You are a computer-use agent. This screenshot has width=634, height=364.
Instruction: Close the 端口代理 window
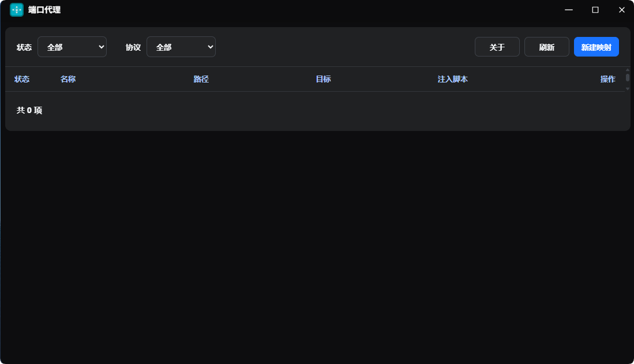pyautogui.click(x=621, y=10)
